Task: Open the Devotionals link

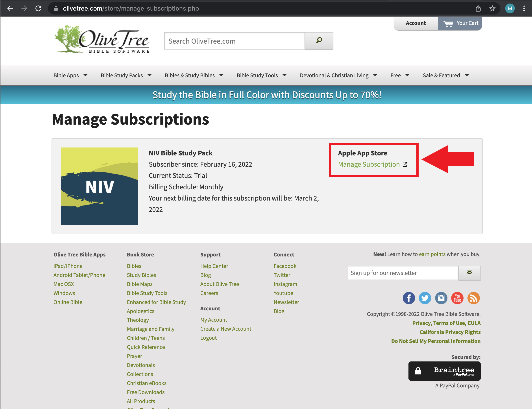Action: (x=141, y=365)
